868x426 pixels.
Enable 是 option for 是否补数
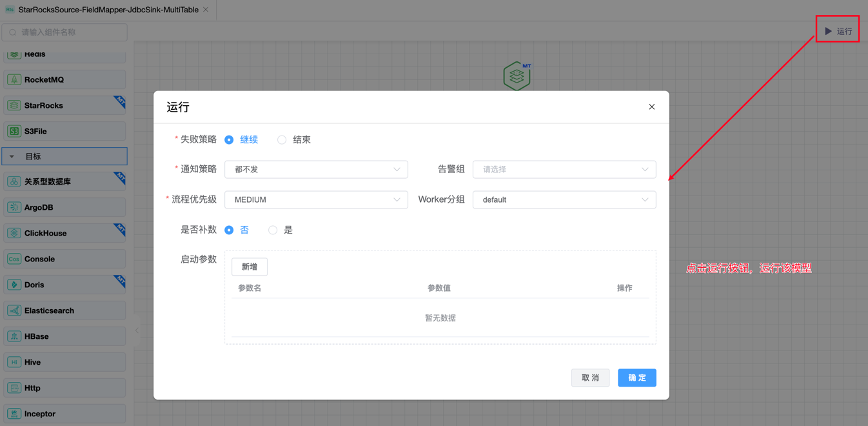point(273,230)
